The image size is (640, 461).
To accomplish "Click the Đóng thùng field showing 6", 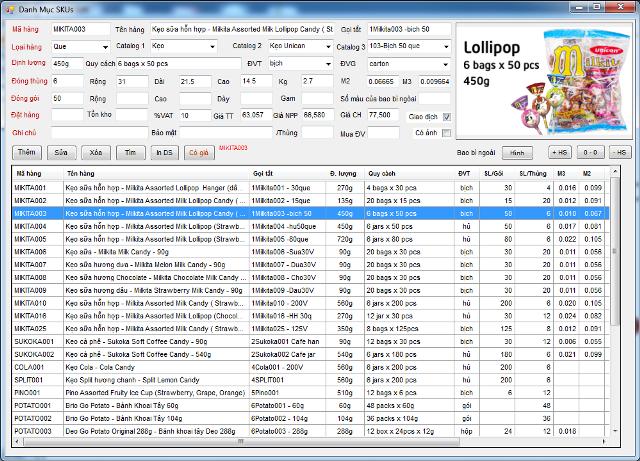I will (x=67, y=81).
